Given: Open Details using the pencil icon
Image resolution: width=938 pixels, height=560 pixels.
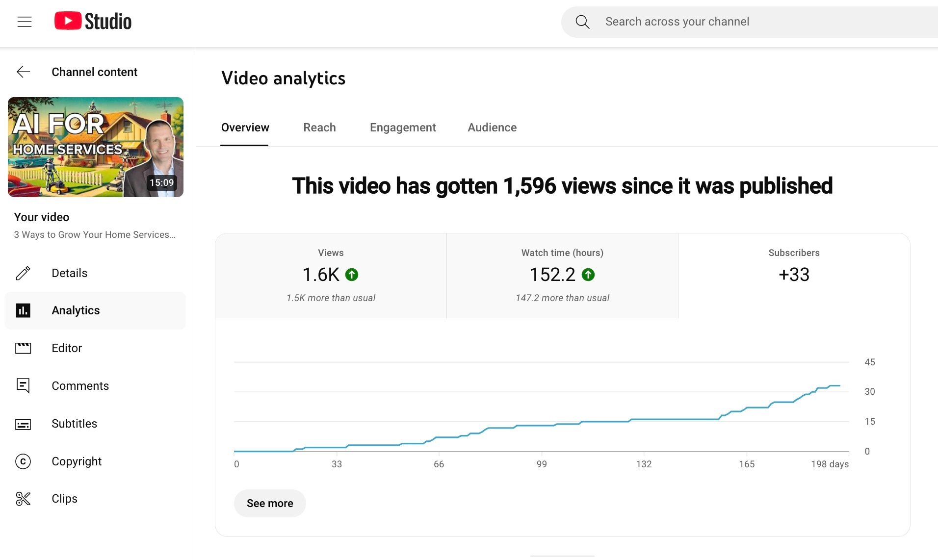Looking at the screenshot, I should 23,273.
